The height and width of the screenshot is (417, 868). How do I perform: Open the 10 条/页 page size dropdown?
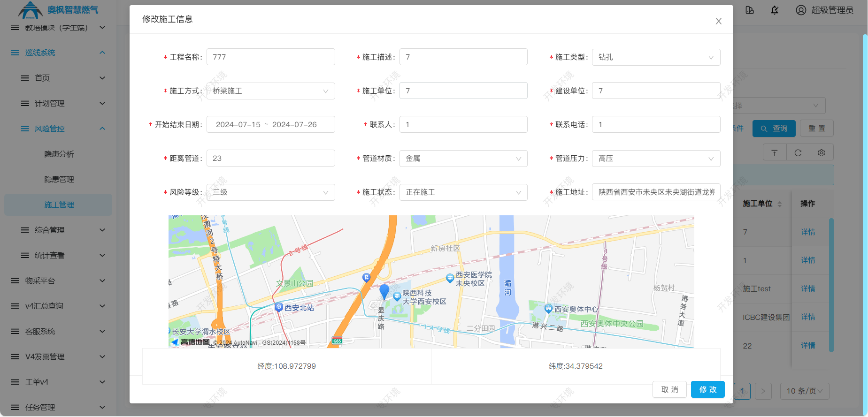point(805,391)
